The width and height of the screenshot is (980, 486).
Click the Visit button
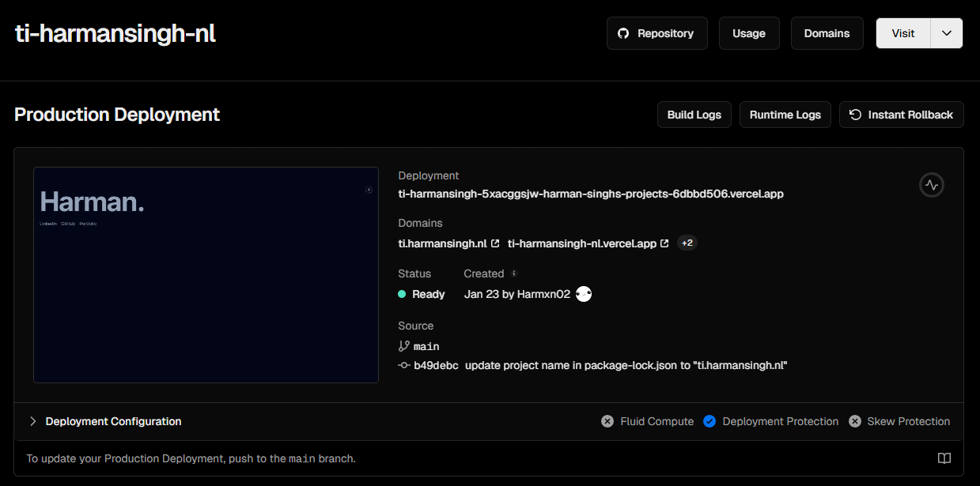903,33
